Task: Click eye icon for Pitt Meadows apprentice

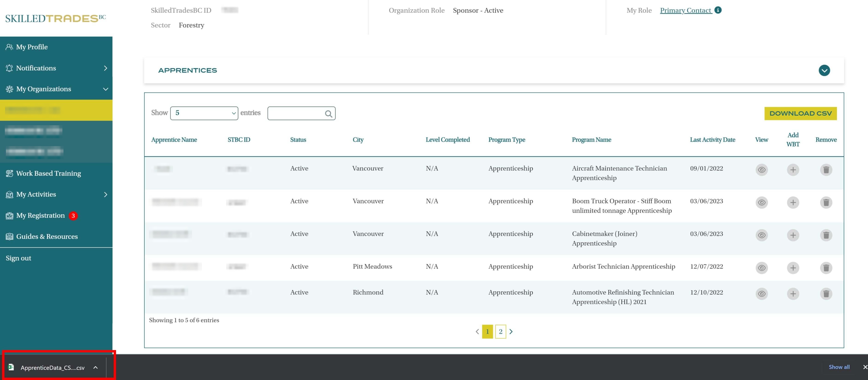Action: pos(762,268)
